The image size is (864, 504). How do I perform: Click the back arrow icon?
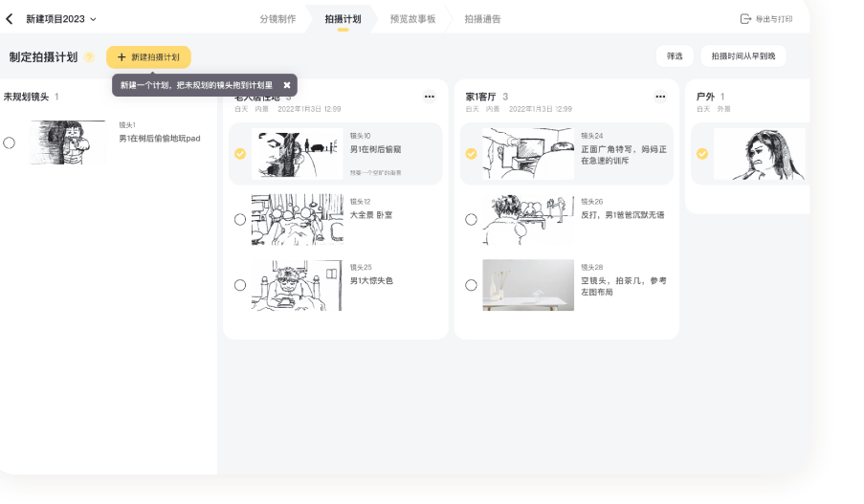tap(10, 19)
